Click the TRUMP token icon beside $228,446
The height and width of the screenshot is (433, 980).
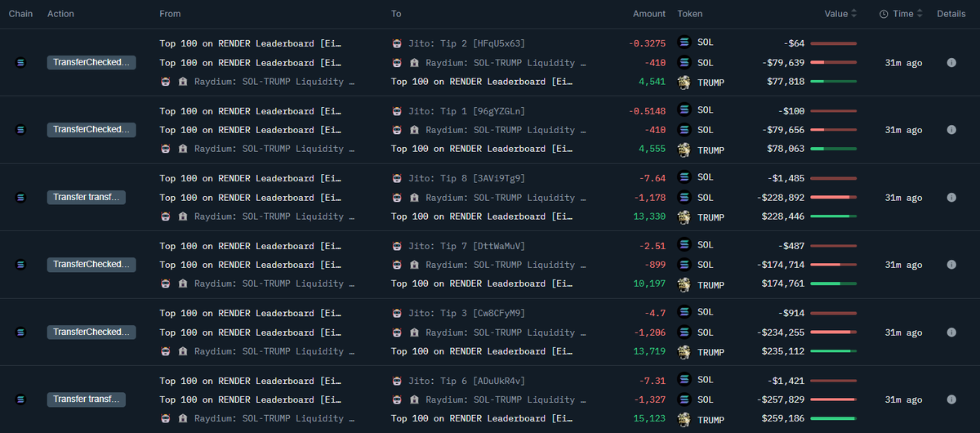[x=684, y=216]
